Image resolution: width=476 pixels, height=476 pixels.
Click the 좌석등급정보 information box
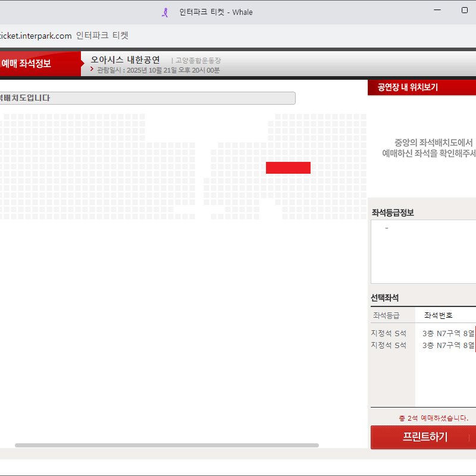click(x=423, y=252)
